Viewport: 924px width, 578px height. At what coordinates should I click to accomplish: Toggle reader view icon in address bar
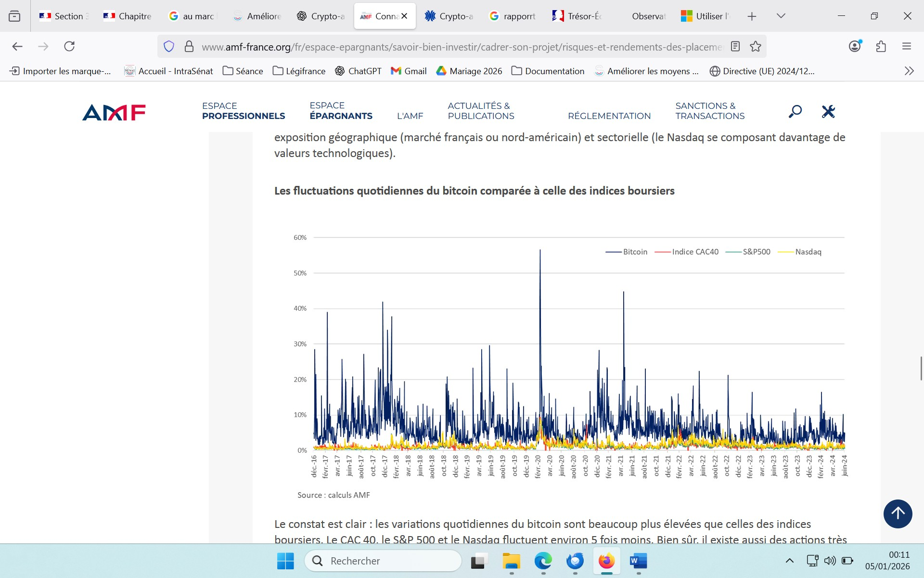pyautogui.click(x=735, y=47)
